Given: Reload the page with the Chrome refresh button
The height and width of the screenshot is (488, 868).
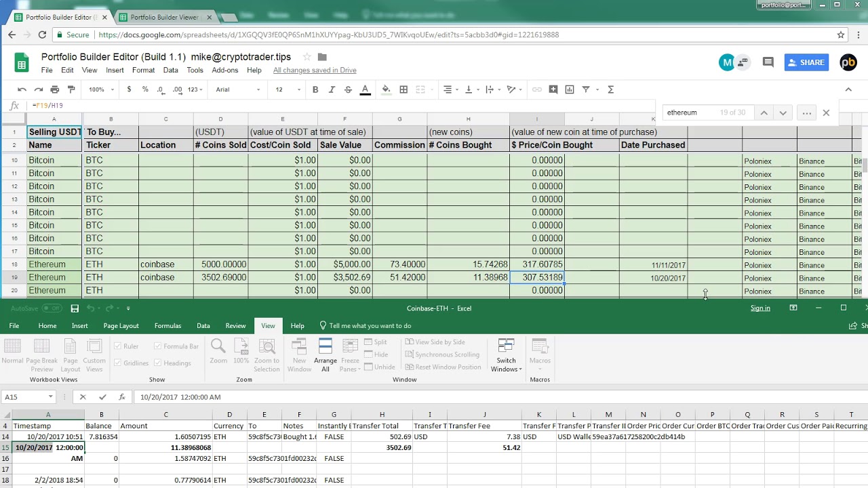Looking at the screenshot, I should [x=42, y=35].
